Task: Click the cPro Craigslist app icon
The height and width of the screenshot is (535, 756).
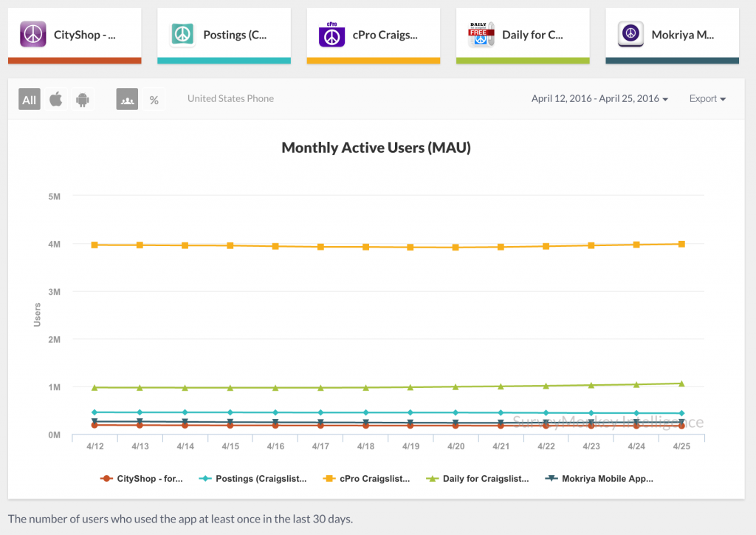Action: pos(331,35)
